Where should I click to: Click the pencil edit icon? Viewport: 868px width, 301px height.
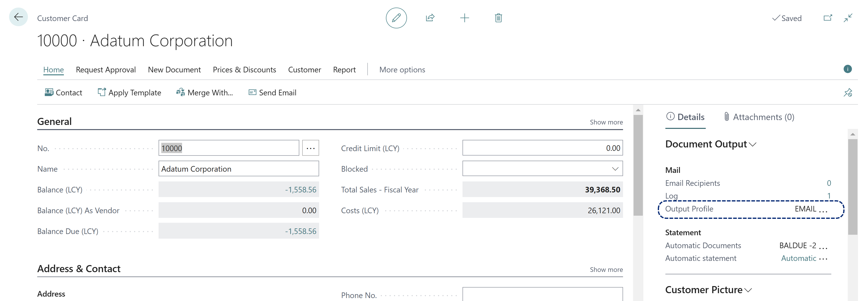[396, 18]
